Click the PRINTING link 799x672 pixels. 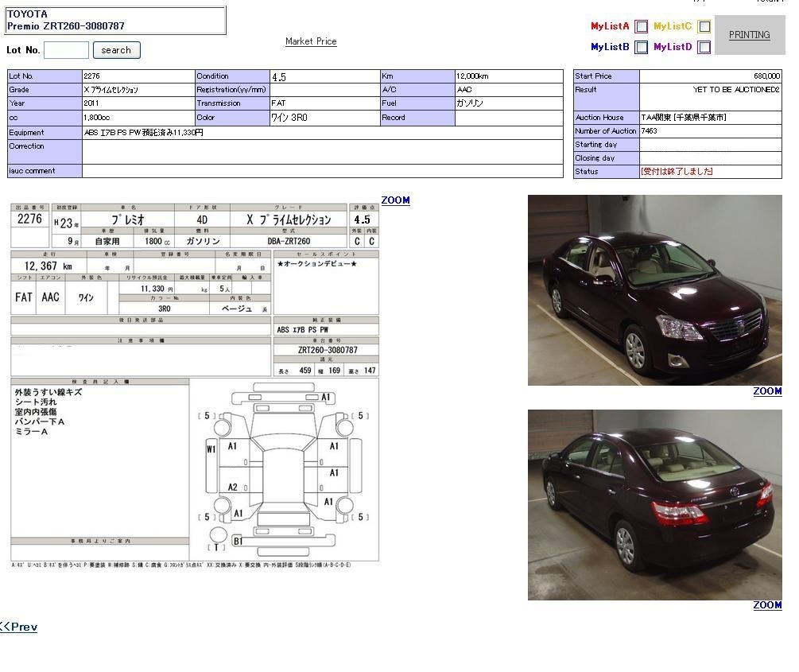pyautogui.click(x=749, y=35)
